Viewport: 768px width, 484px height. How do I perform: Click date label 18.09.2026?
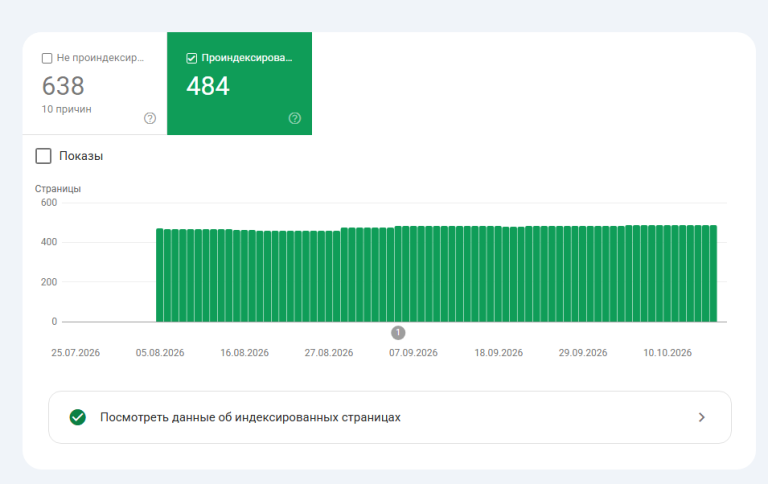(499, 353)
